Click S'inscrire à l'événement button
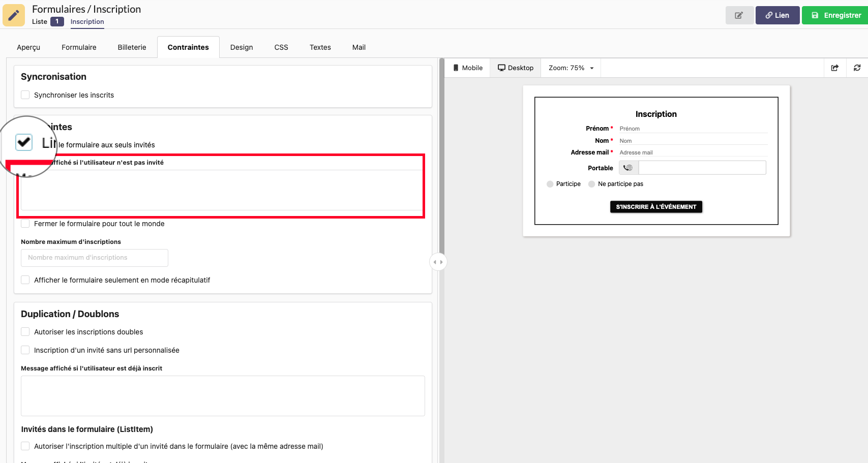Viewport: 868px width, 463px height. 656,207
